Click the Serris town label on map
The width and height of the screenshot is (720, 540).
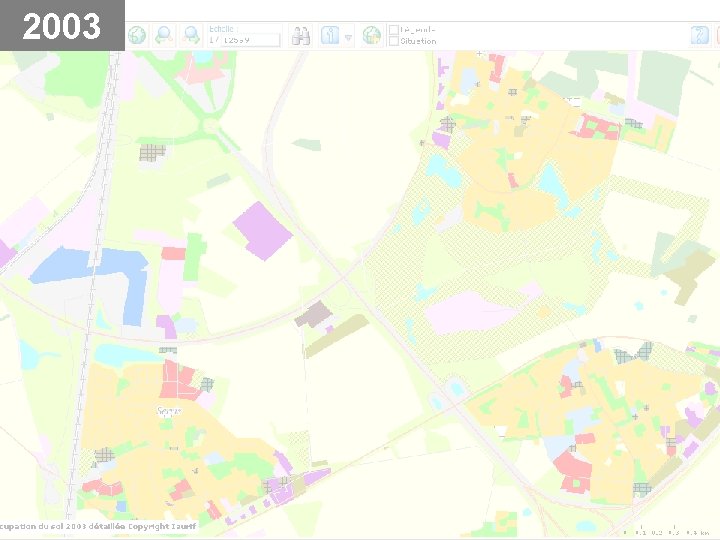click(169, 411)
